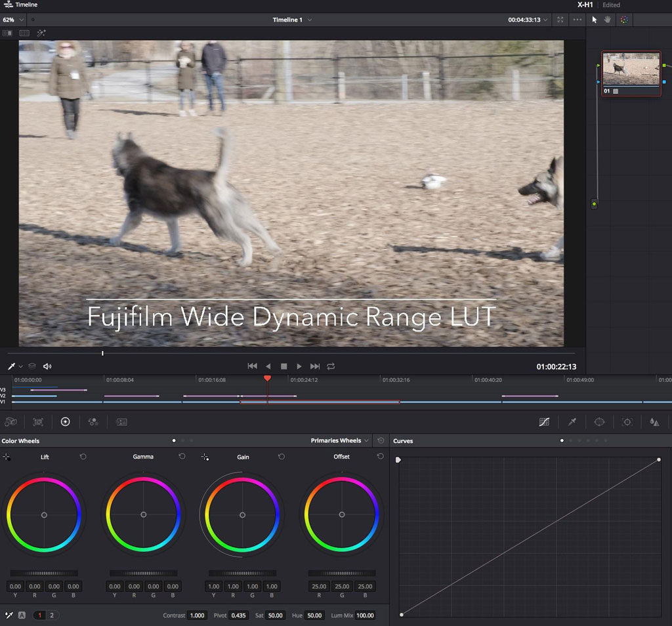This screenshot has width=672, height=626.
Task: Select the color grading cursor icon
Action: (625, 20)
